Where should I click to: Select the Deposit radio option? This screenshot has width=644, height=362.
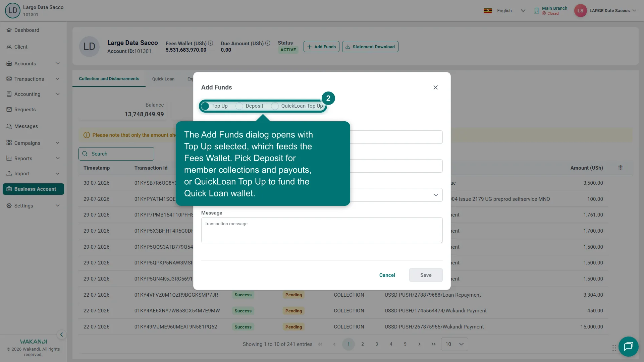tap(239, 106)
